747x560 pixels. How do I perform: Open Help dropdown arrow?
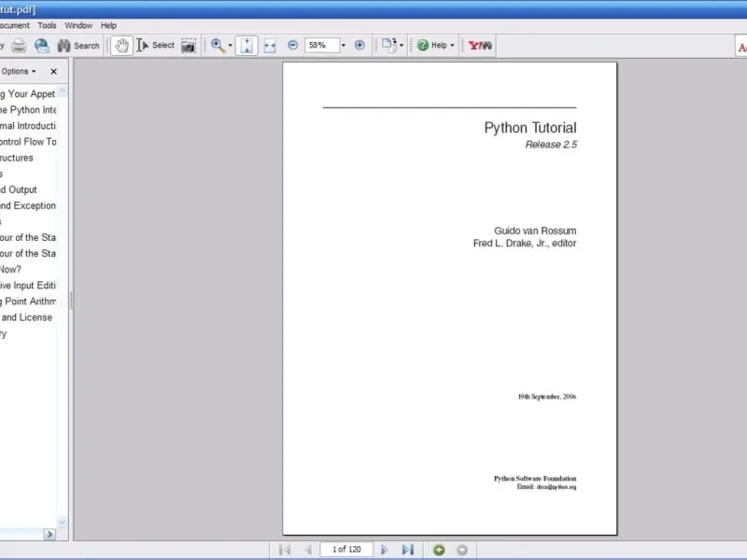(452, 46)
